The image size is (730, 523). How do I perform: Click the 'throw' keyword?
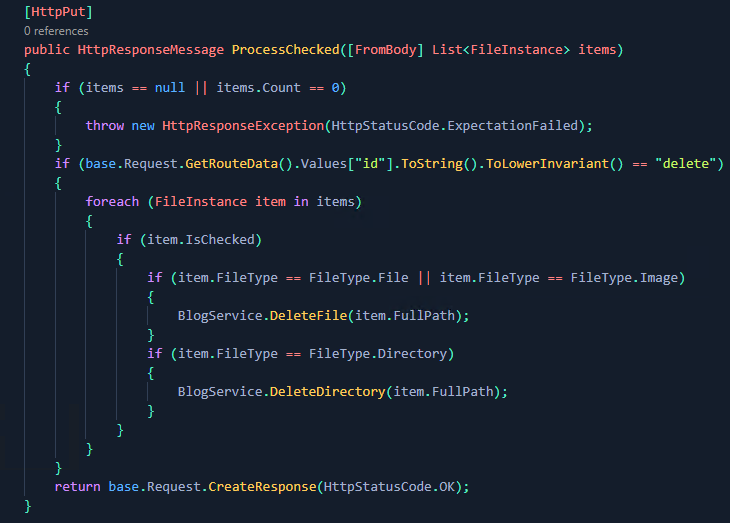105,126
